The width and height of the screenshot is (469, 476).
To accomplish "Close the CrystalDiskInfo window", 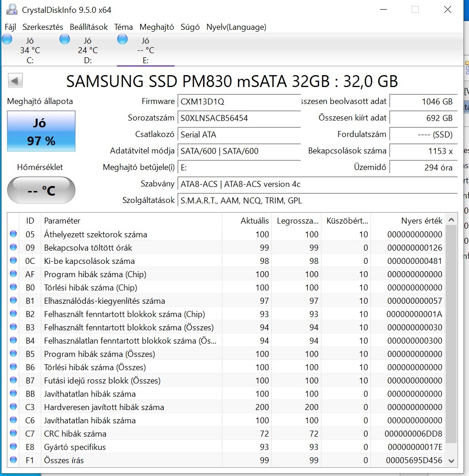I will click(x=447, y=10).
